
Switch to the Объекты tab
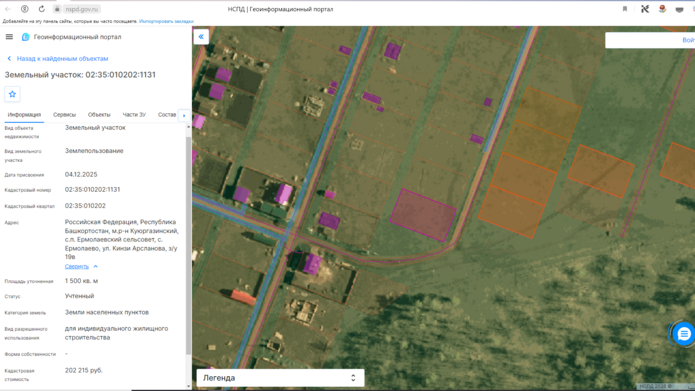point(99,115)
